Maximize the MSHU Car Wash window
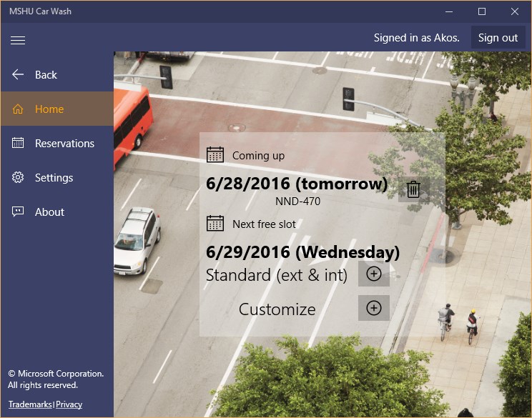532x418 pixels. click(x=482, y=11)
